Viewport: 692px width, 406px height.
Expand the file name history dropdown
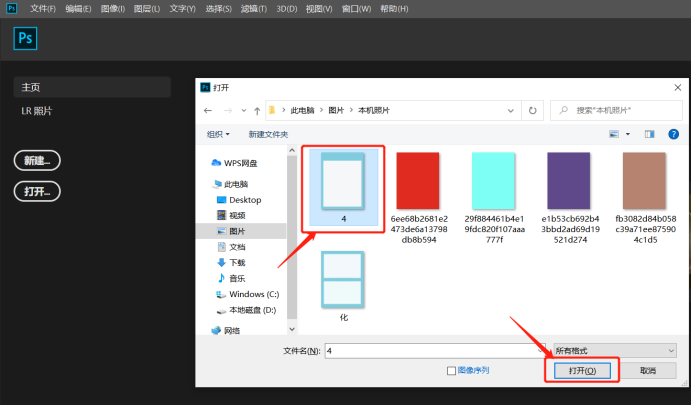[x=541, y=351]
